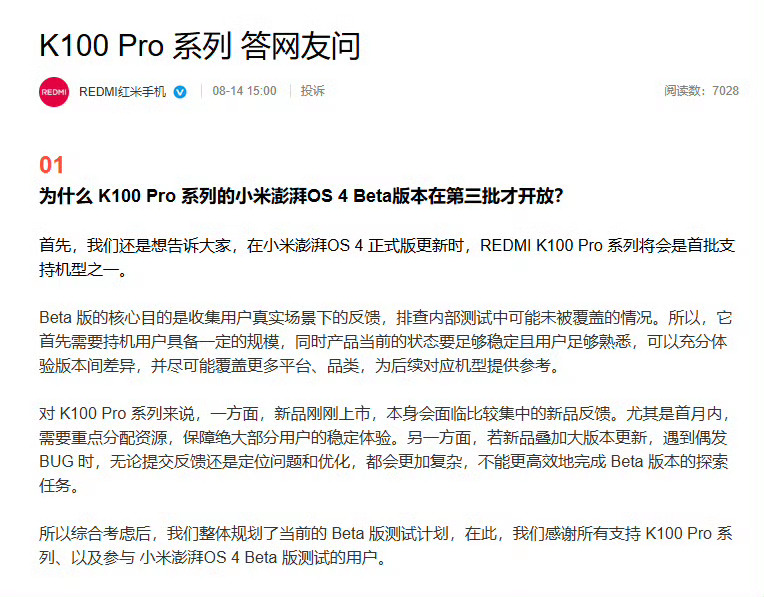Open REDMI红米手机 account name link
This screenshot has width=764, height=597.
122,92
